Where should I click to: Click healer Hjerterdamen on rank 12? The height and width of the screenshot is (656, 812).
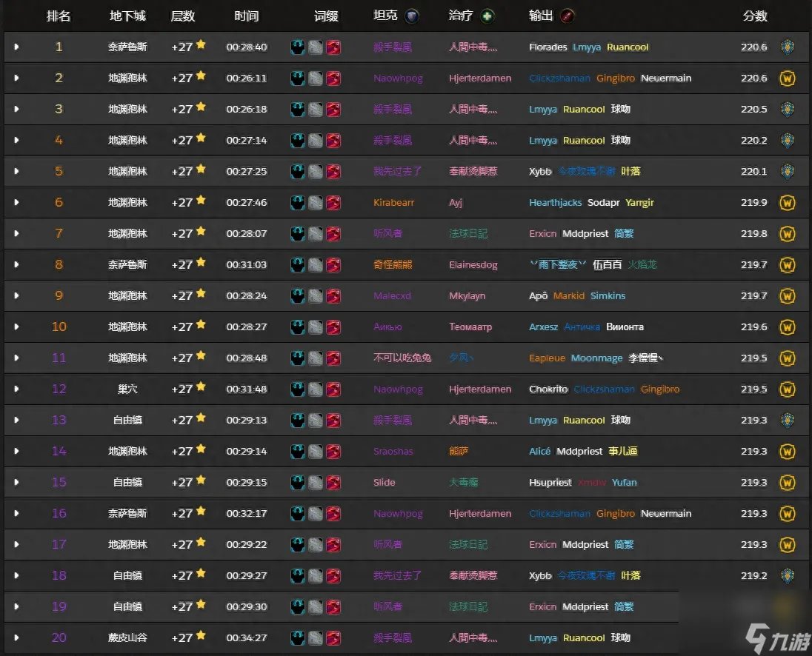coord(480,389)
